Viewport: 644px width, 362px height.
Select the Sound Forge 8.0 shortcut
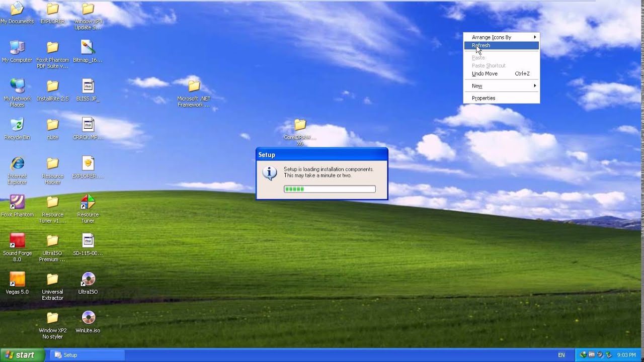pos(17,241)
